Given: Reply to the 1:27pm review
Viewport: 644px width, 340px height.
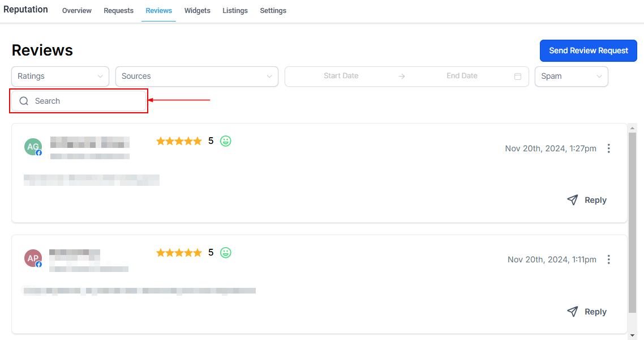Looking at the screenshot, I should tap(587, 200).
